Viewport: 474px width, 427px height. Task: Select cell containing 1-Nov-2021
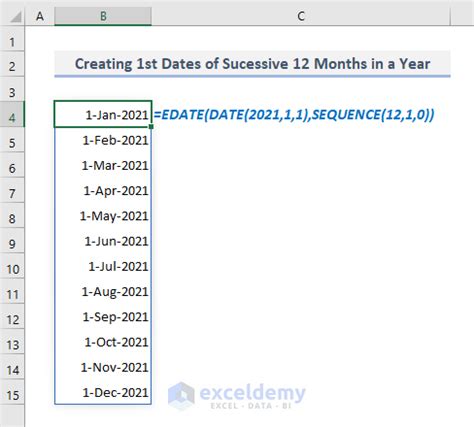pyautogui.click(x=103, y=367)
